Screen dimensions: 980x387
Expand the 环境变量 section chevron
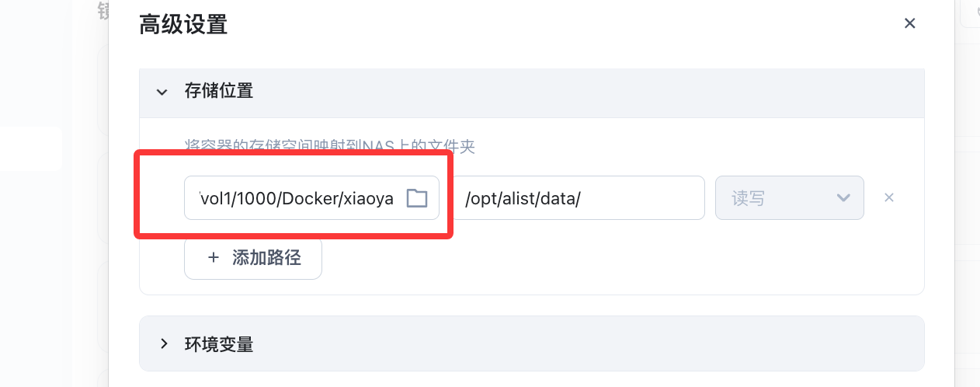163,343
